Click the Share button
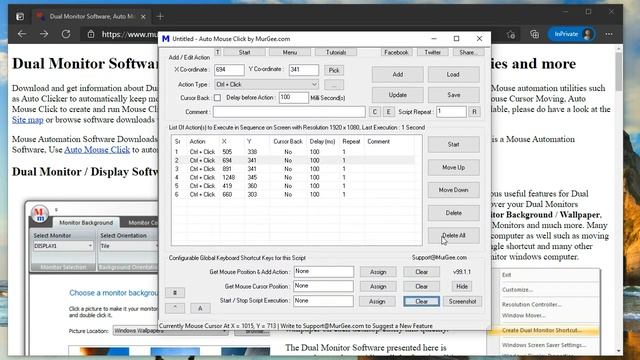 (468, 52)
